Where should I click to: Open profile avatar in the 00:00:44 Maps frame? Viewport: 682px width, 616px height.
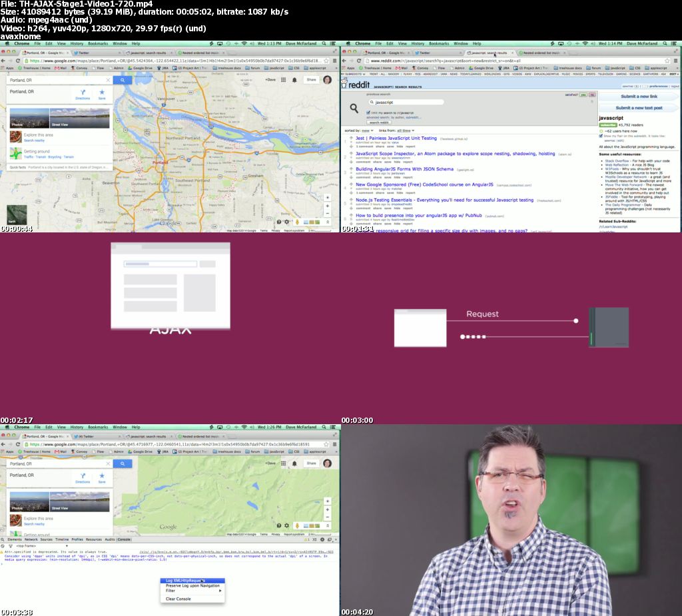click(328, 80)
